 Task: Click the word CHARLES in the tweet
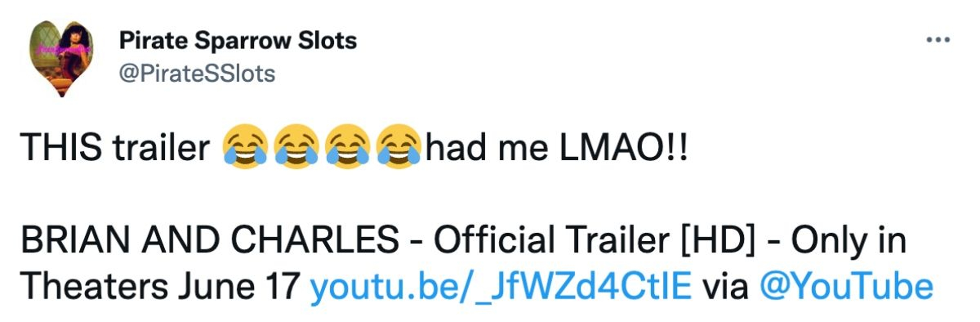point(315,240)
